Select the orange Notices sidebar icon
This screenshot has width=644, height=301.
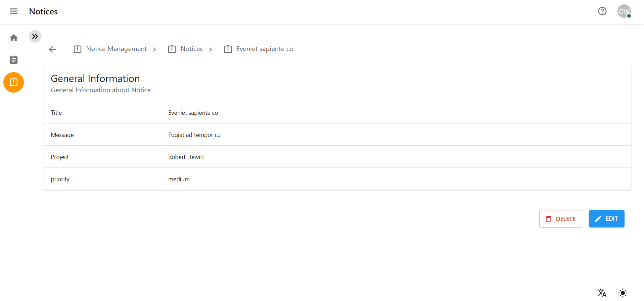pos(14,82)
